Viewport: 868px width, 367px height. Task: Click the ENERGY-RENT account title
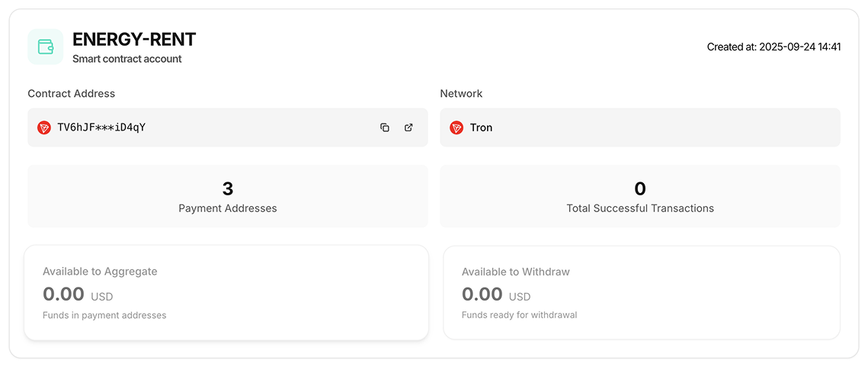coord(134,39)
